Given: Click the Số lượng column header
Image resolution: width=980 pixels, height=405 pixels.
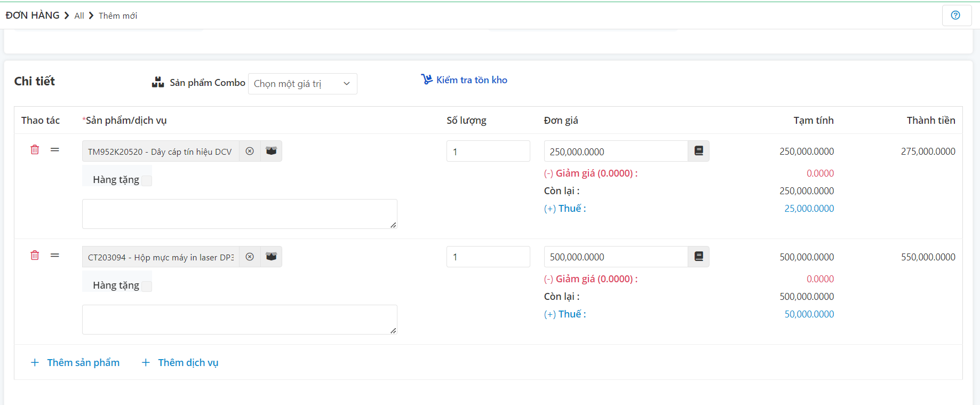Looking at the screenshot, I should [466, 121].
